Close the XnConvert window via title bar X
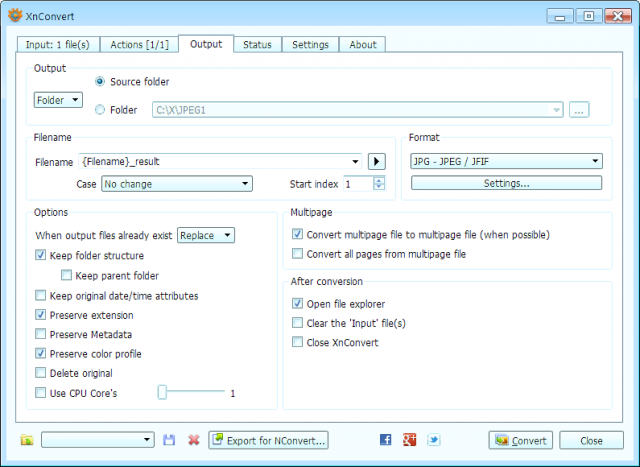This screenshot has height=467, width=640. [618, 16]
